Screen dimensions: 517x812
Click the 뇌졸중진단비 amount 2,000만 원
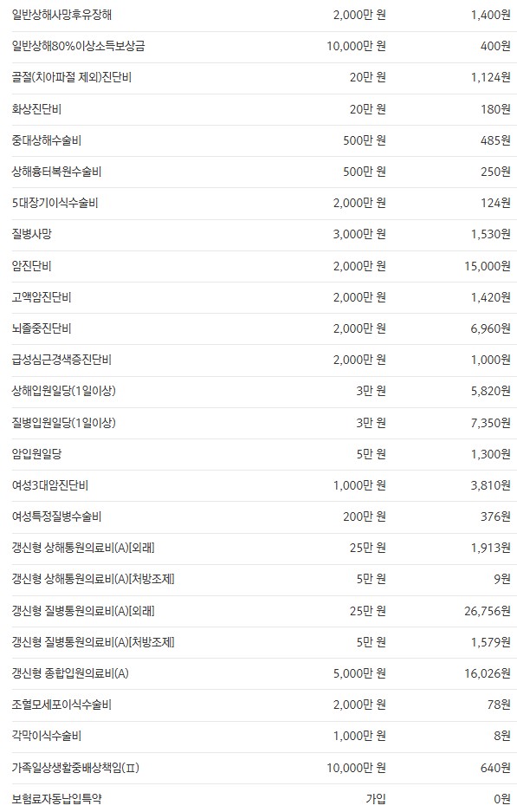pyautogui.click(x=359, y=328)
